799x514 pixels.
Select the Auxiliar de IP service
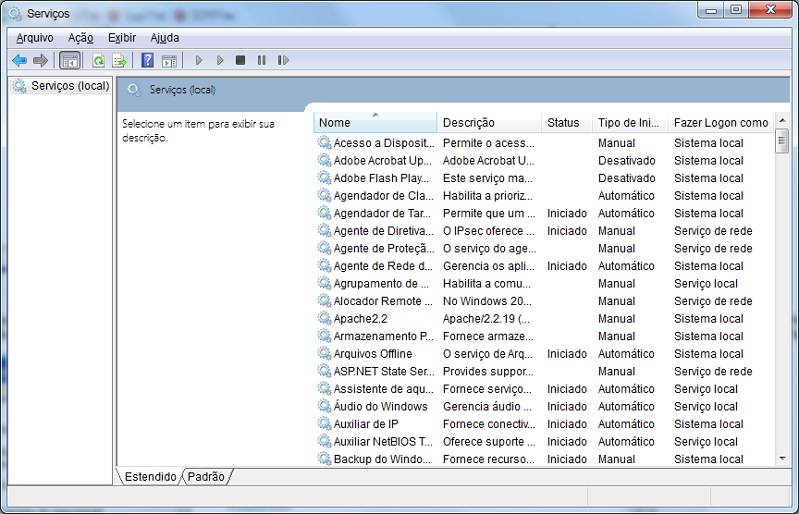[543, 424]
